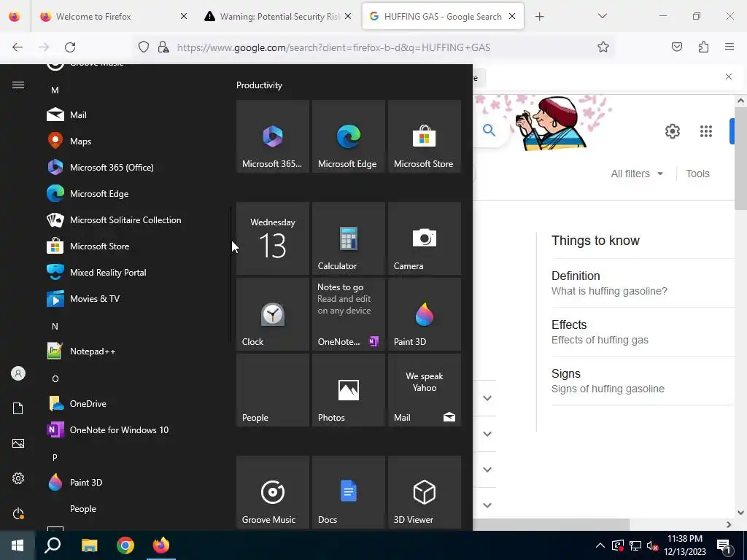The height and width of the screenshot is (560, 747).
Task: Open the list all tabs dropdown
Action: pos(602,16)
